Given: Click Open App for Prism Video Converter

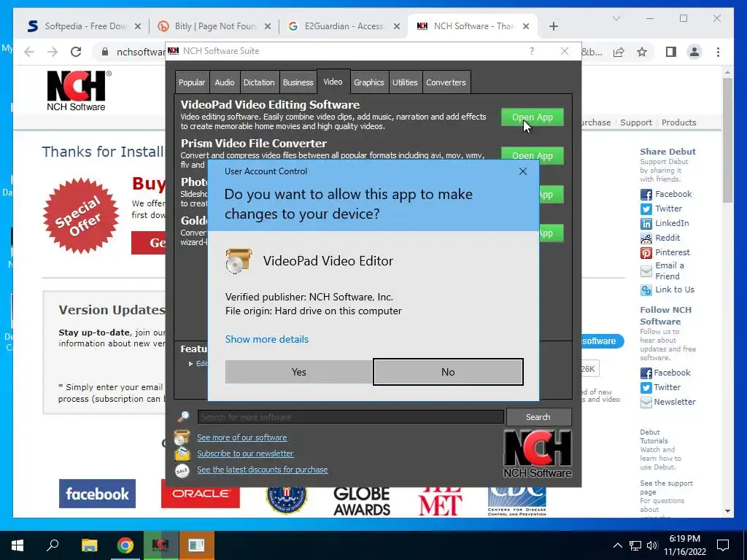Looking at the screenshot, I should click(532, 155).
